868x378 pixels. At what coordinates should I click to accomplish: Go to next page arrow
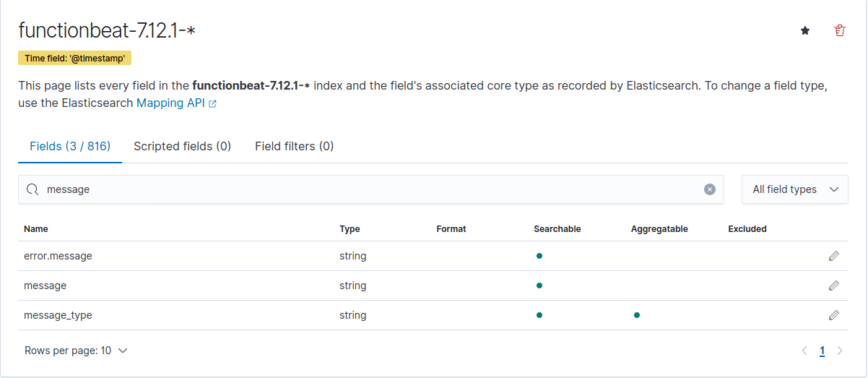point(839,351)
